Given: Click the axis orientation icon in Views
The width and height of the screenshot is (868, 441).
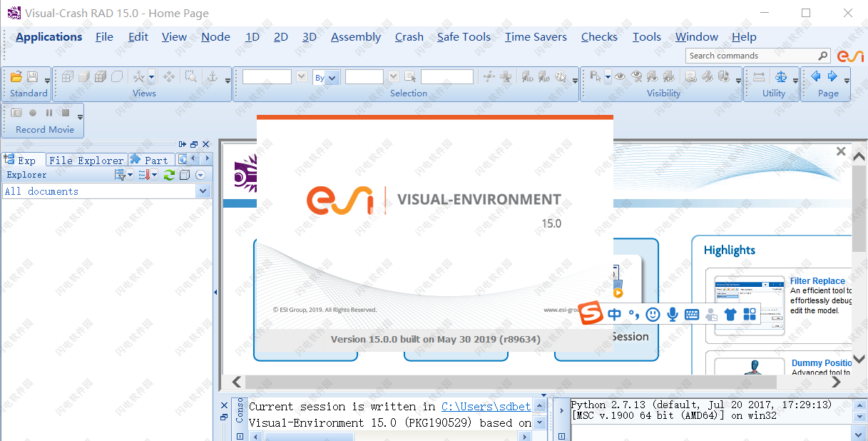Looking at the screenshot, I should (139, 76).
